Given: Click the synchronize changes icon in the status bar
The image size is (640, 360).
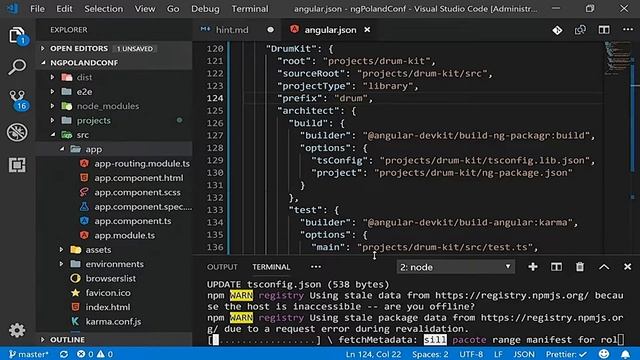Looking at the screenshot, I should pyautogui.click(x=64, y=354).
